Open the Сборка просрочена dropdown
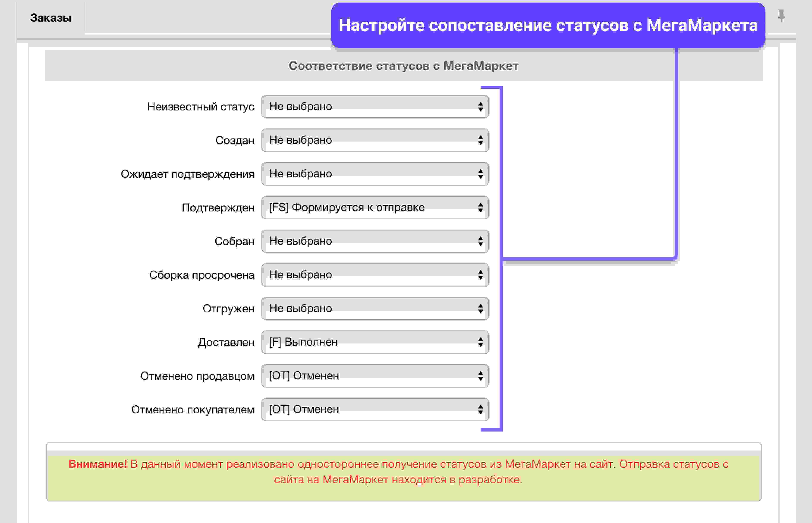Image resolution: width=812 pixels, height=523 pixels. point(375,275)
